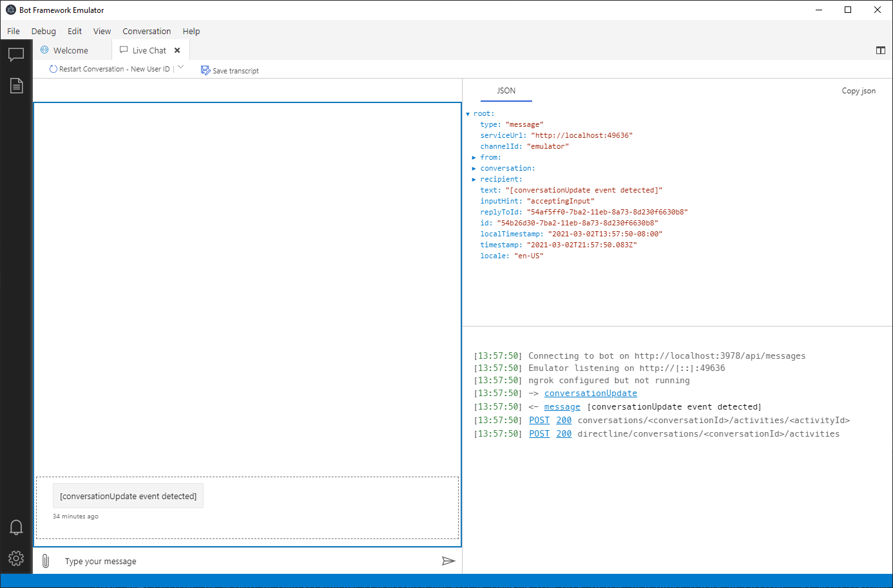Expand the 'recipient' JSON node

tap(474, 180)
